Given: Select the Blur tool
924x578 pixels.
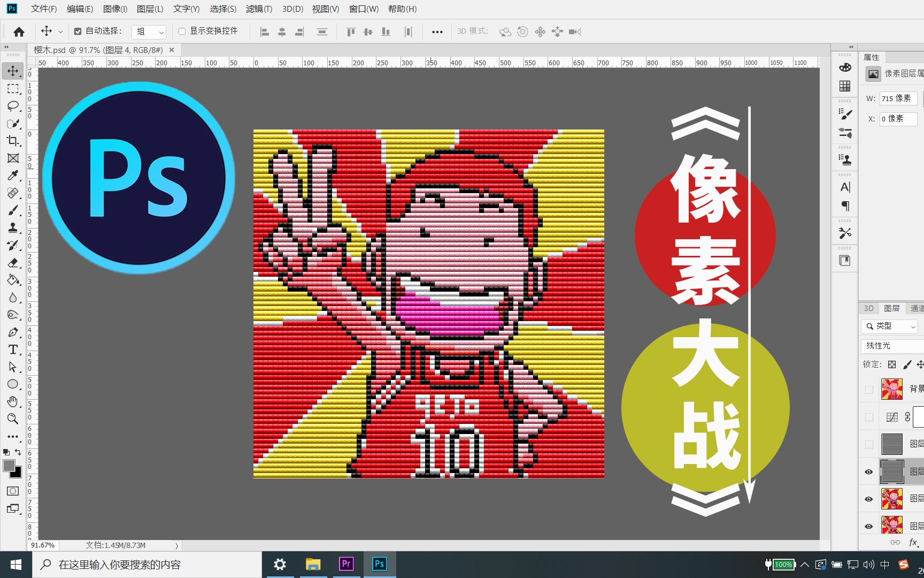Looking at the screenshot, I should click(x=13, y=298).
